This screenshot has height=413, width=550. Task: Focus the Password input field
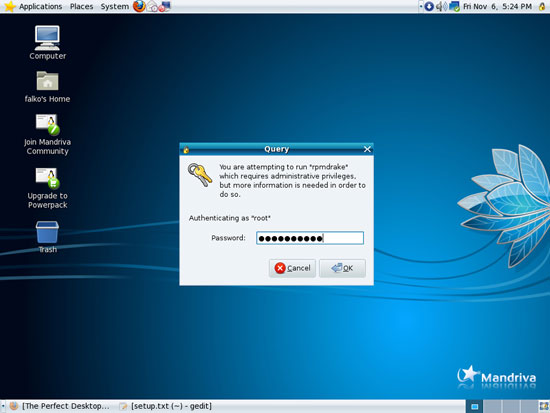(x=310, y=238)
